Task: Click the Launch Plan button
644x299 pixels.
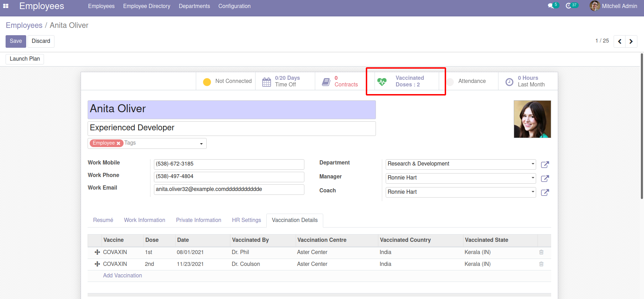Action: point(25,59)
